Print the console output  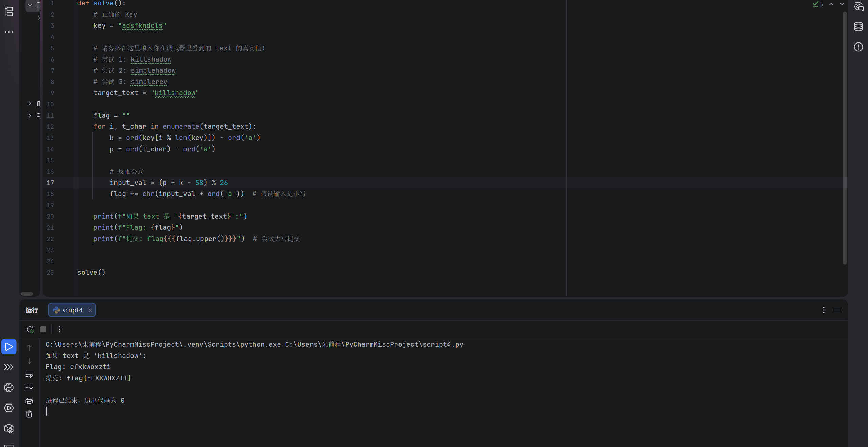pos(29,401)
